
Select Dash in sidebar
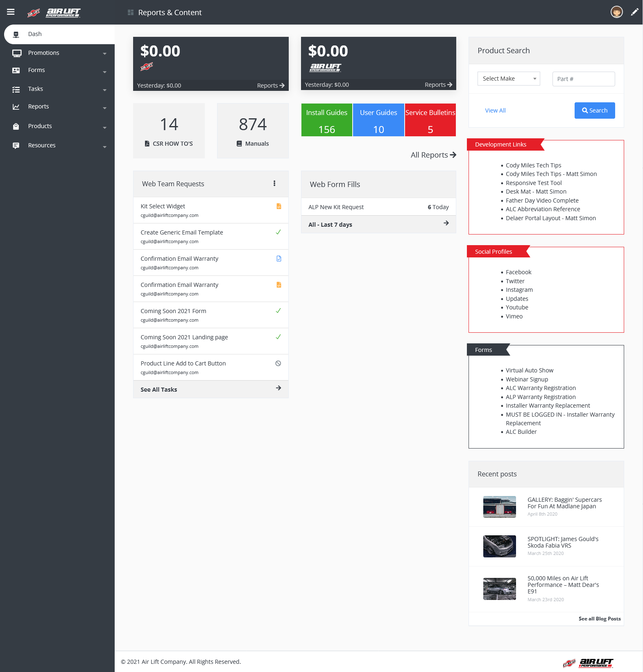(x=59, y=34)
